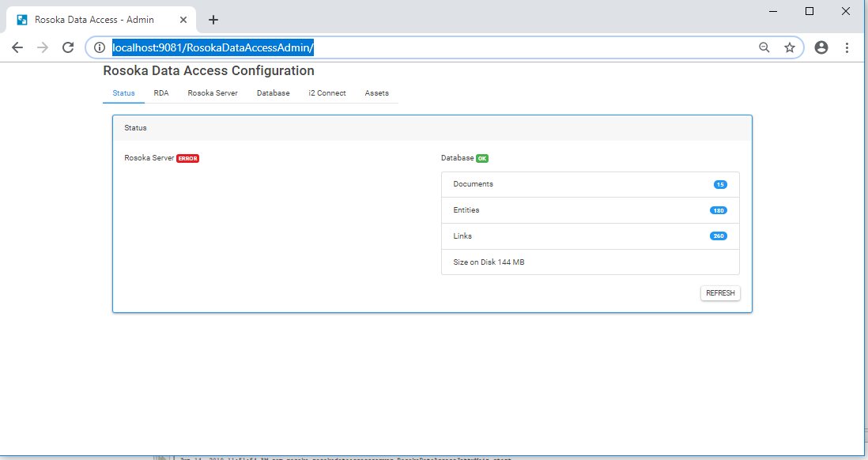Open a new browser tab
The image size is (868, 460).
(x=213, y=20)
